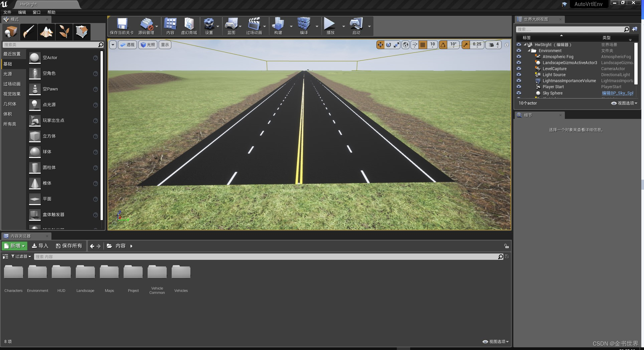The image size is (644, 350).
Task: Click the 导入 button
Action: click(x=40, y=246)
